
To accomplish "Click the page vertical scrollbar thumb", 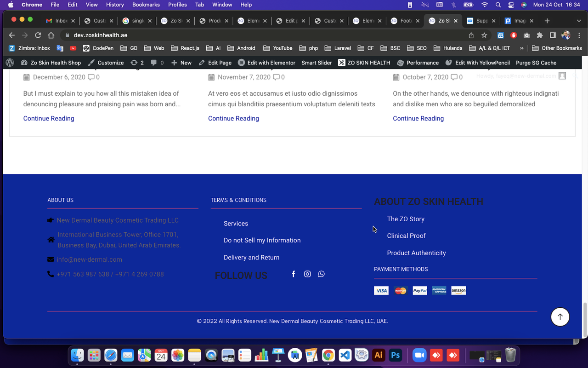I will [585, 320].
